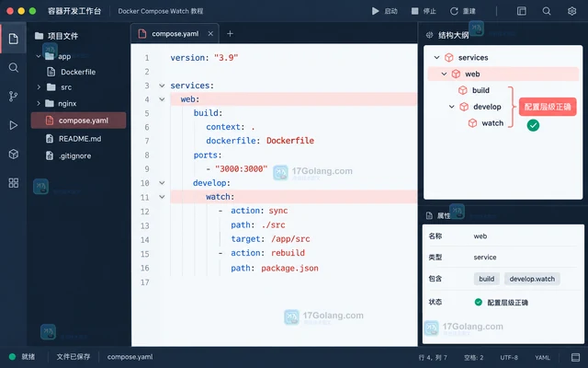Click the 停止 stop button

click(424, 11)
